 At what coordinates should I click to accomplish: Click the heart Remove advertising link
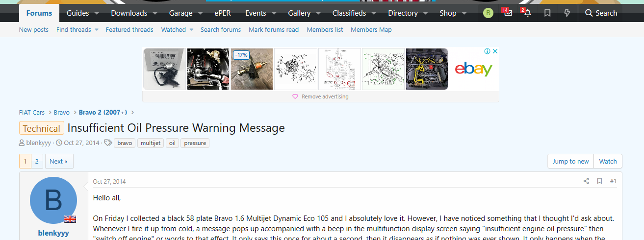320,96
